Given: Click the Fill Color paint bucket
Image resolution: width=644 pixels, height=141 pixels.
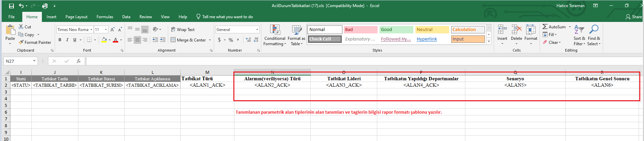Looking at the screenshot, I should (104, 40).
